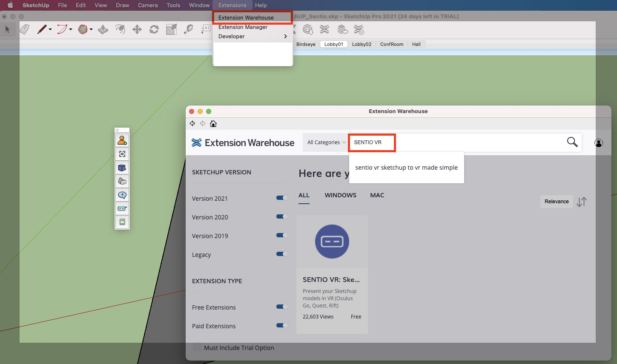
Task: Open the Camera menu
Action: tap(148, 5)
